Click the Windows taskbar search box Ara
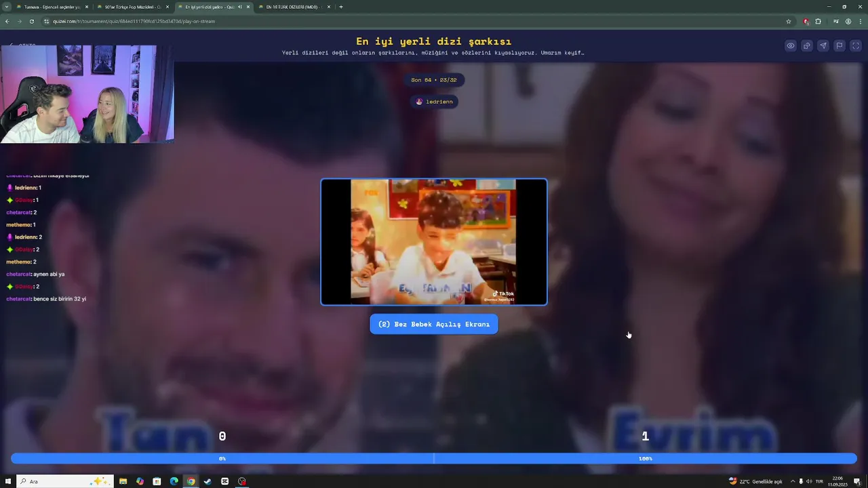The image size is (868, 488). pyautogui.click(x=64, y=481)
